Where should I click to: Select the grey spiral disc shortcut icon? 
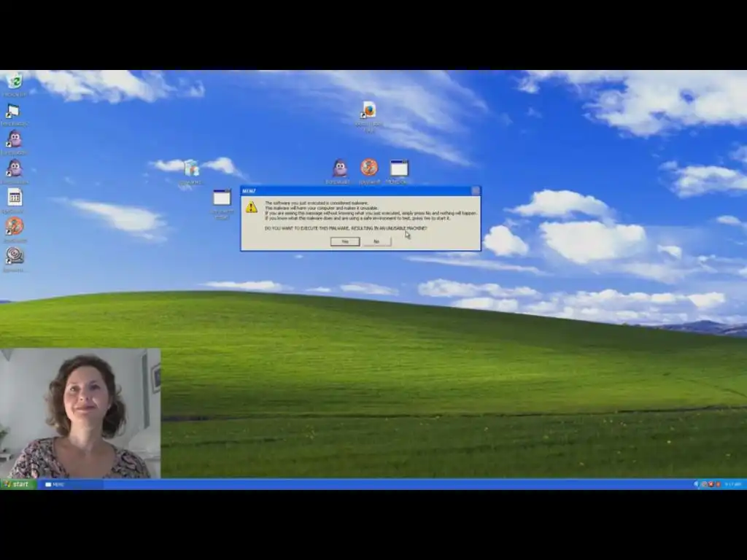point(15,256)
